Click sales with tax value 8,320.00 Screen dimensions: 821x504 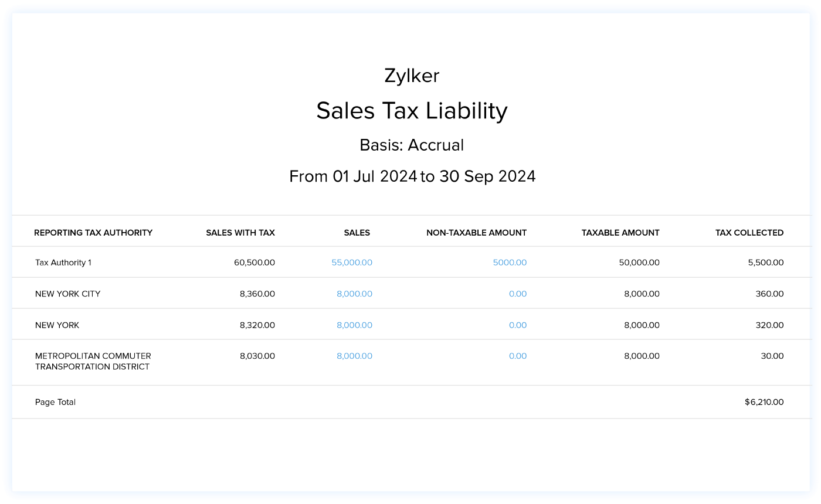257,325
